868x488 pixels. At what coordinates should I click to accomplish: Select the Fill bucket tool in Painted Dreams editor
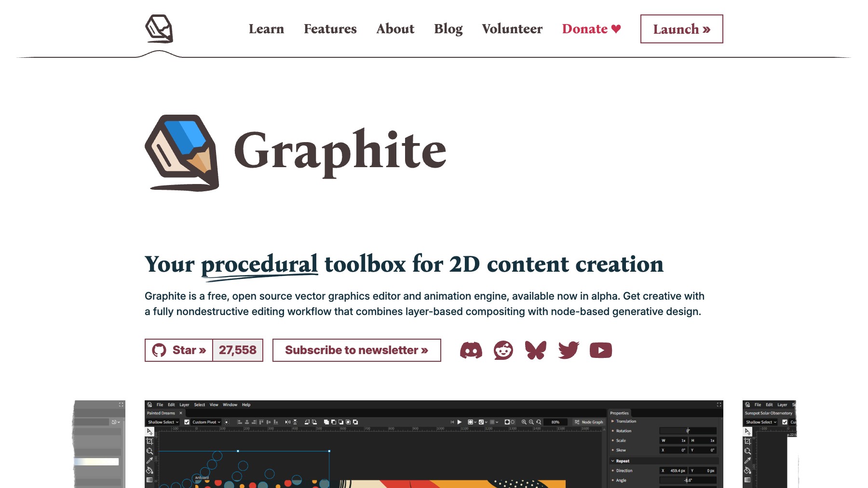pos(149,470)
